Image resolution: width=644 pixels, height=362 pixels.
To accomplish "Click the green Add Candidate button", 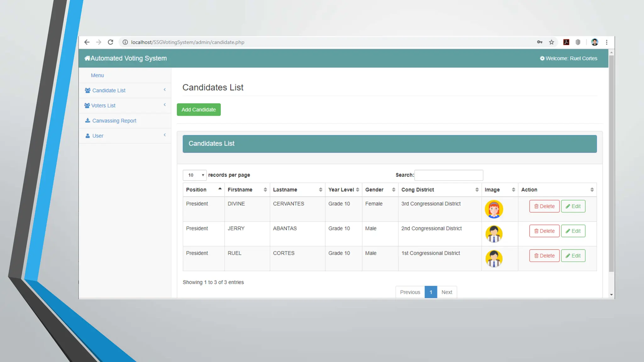I will (198, 110).
